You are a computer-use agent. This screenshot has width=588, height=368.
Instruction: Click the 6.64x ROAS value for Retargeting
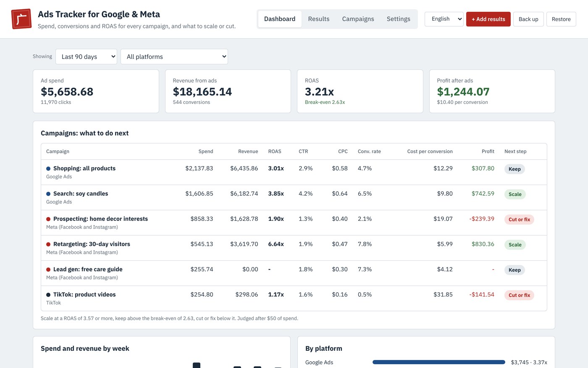click(276, 244)
